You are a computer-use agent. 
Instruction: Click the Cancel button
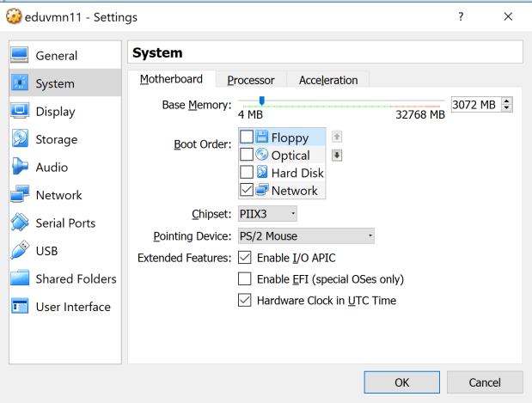[484, 382]
